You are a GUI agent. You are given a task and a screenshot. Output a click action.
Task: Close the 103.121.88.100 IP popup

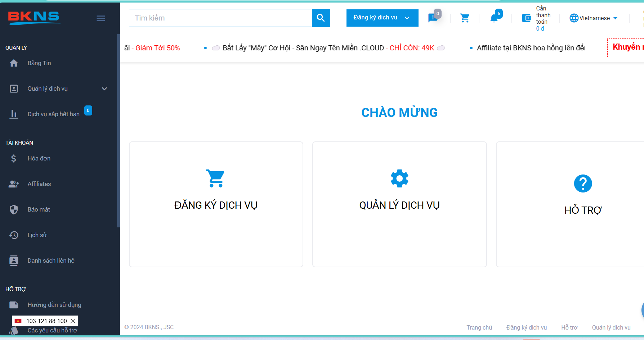click(73, 321)
